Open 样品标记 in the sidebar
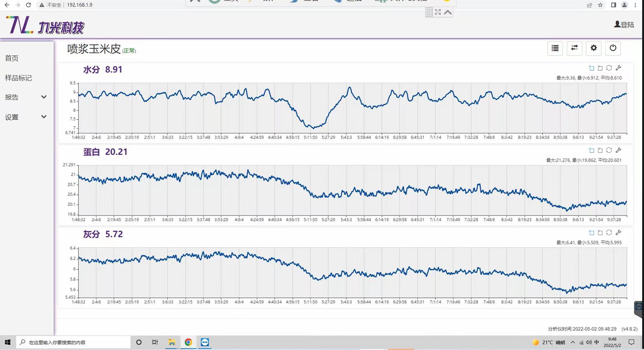Screen dimensions: 644x350 (18, 78)
